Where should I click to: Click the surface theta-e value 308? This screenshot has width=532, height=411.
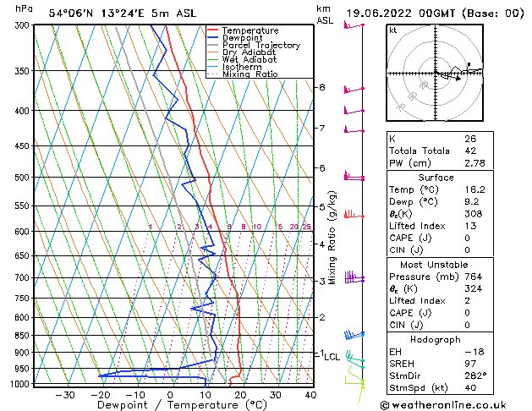[x=474, y=214]
